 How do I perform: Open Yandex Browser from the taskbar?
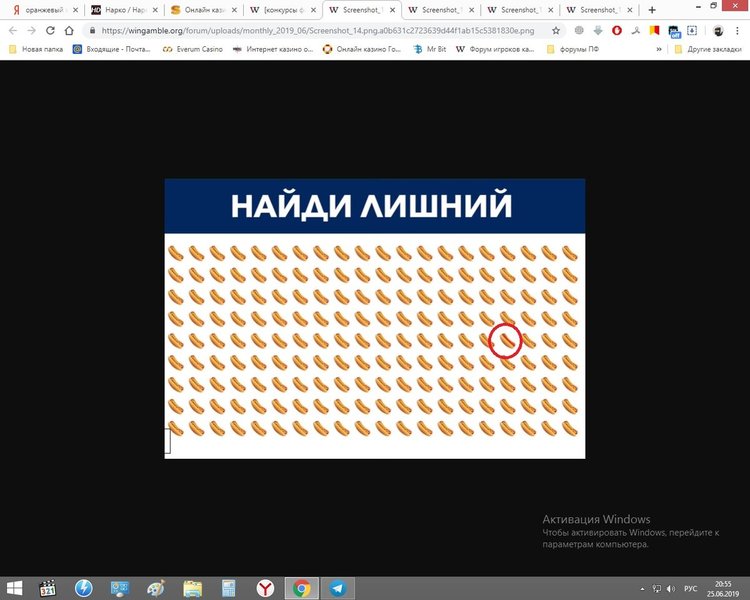pos(265,588)
